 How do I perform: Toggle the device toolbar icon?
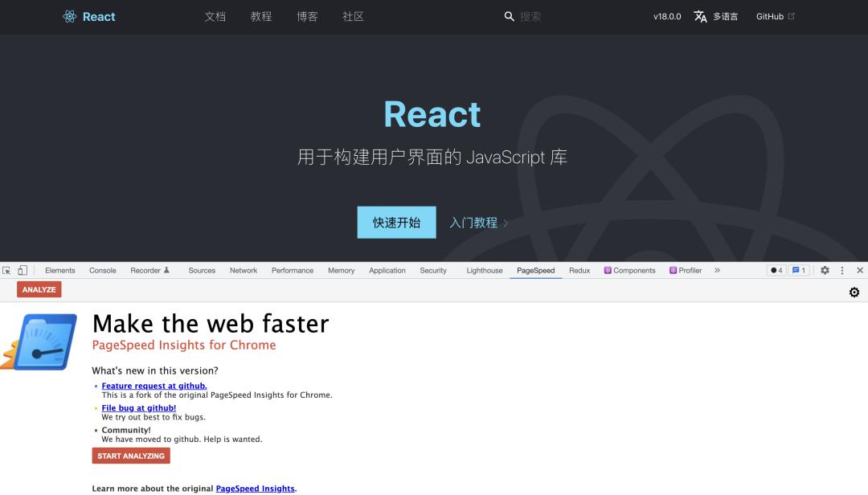[x=23, y=271]
